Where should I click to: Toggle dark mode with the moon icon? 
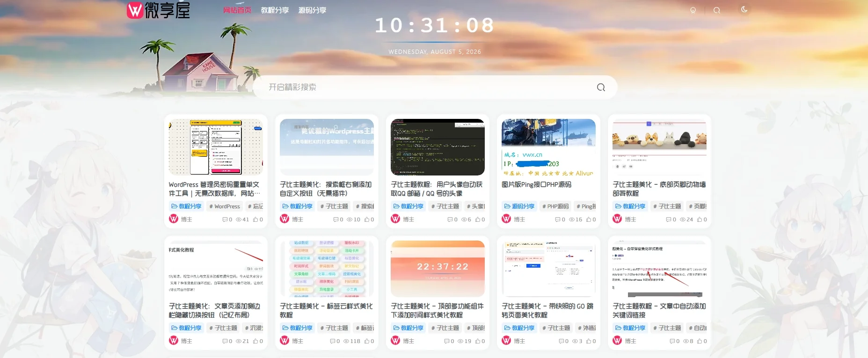(744, 9)
